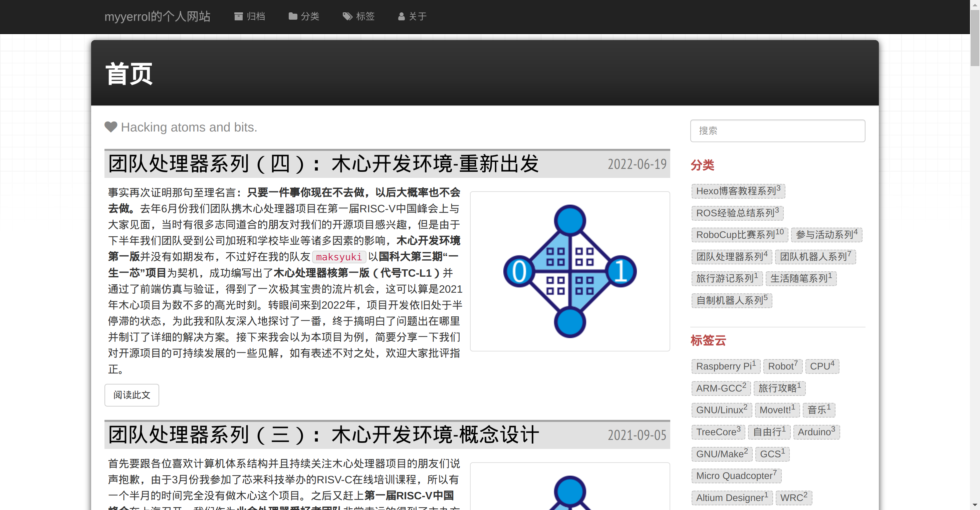Click the GCS tag
Viewport: 980px width, 510px height.
[x=772, y=454]
